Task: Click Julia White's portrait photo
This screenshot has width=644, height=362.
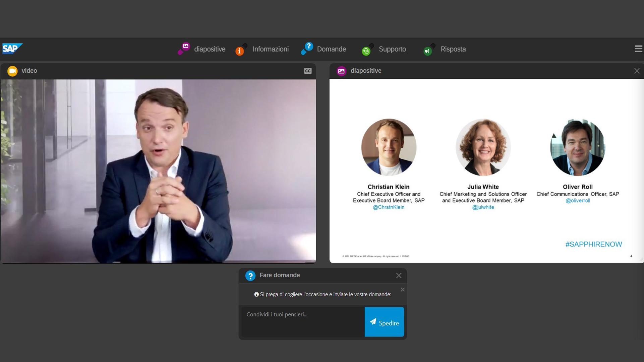Action: pyautogui.click(x=483, y=147)
